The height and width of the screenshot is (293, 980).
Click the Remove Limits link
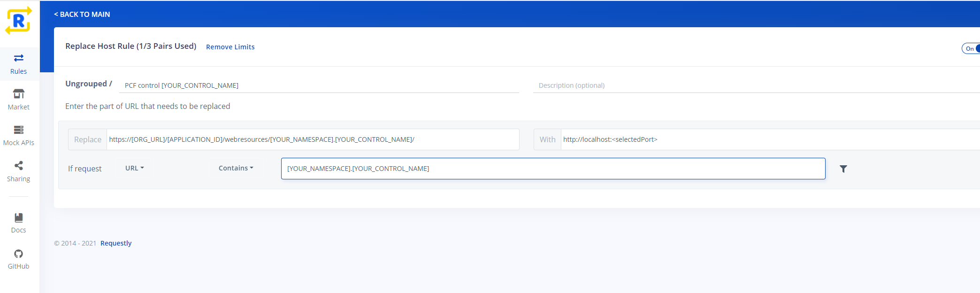click(x=230, y=47)
